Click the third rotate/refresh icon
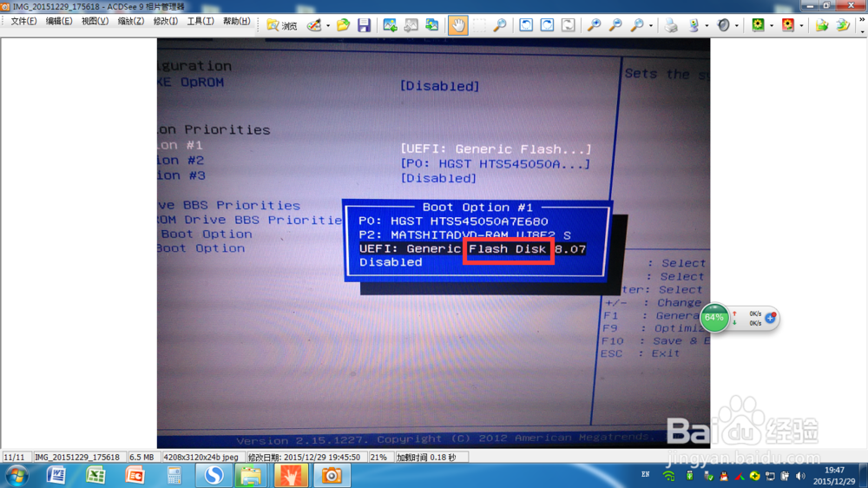The width and height of the screenshot is (868, 488). tap(568, 25)
